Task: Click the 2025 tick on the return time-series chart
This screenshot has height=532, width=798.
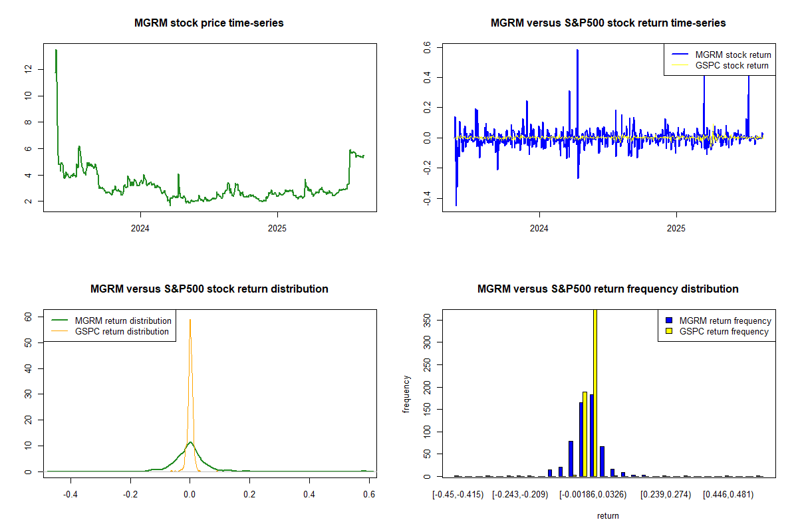Action: (676, 226)
